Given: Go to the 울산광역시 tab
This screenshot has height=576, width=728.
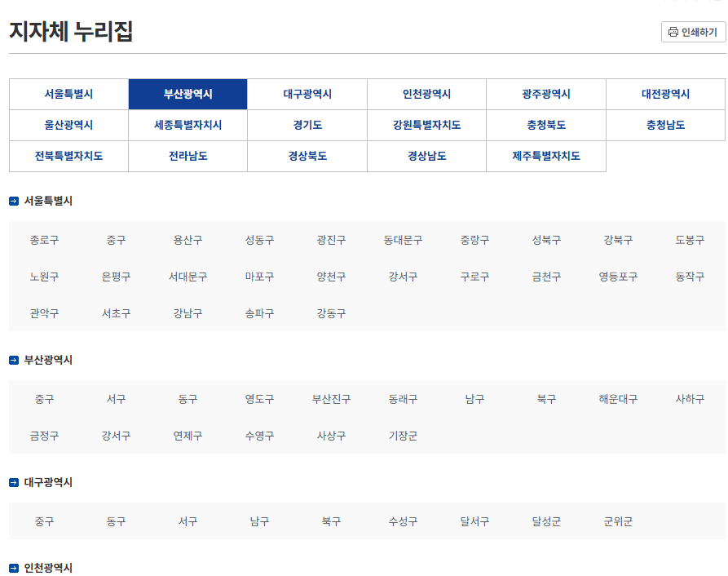Looking at the screenshot, I should tap(68, 125).
